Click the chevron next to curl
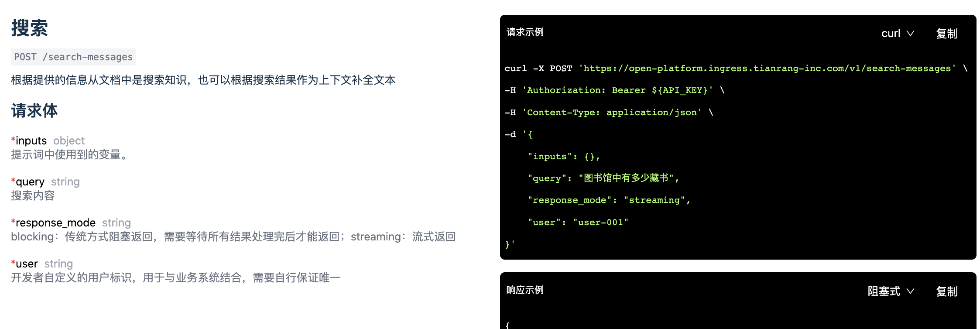 click(910, 34)
